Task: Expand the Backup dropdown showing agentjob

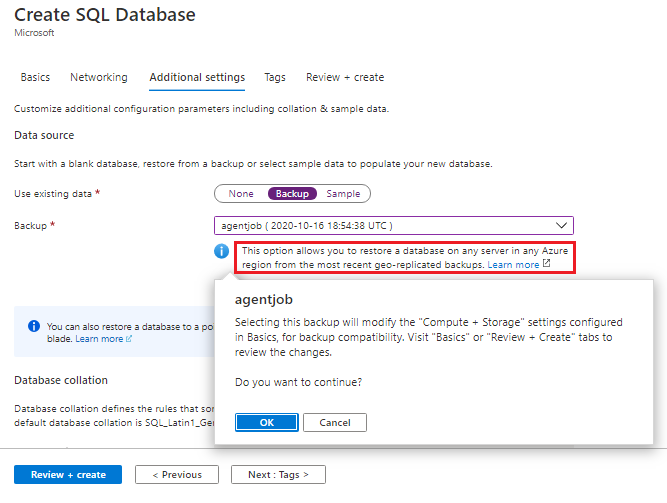Action: 394,226
